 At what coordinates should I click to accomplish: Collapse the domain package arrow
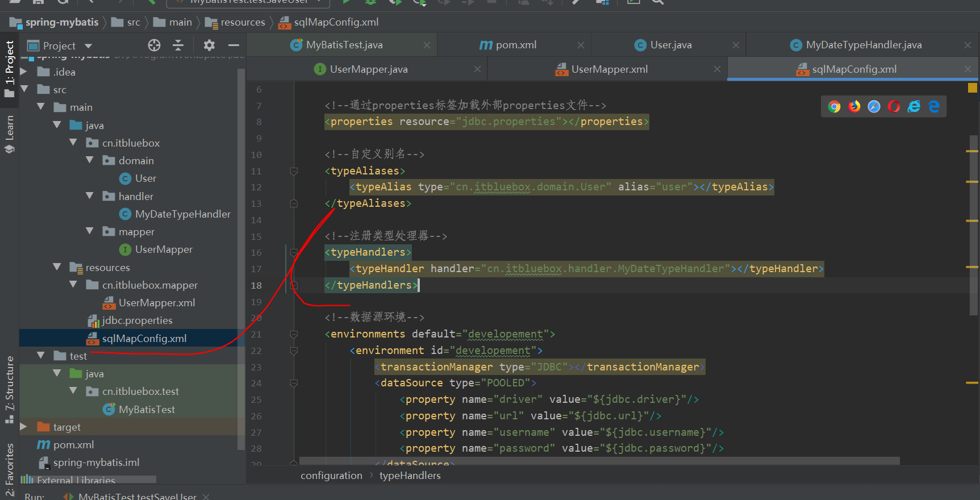pyautogui.click(x=90, y=160)
